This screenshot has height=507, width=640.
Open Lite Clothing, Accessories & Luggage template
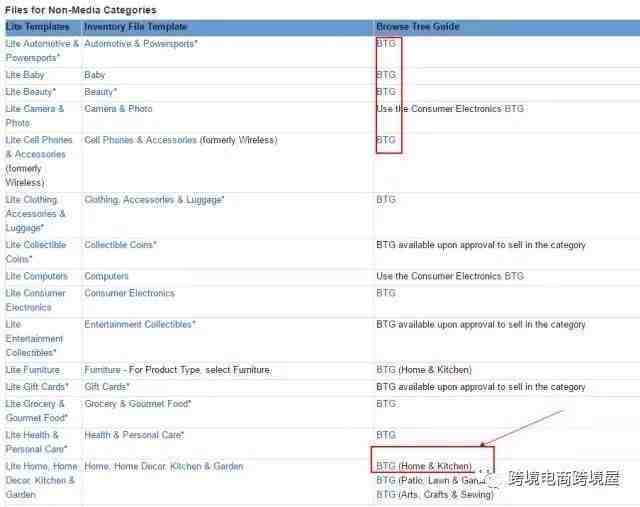[x=36, y=214]
